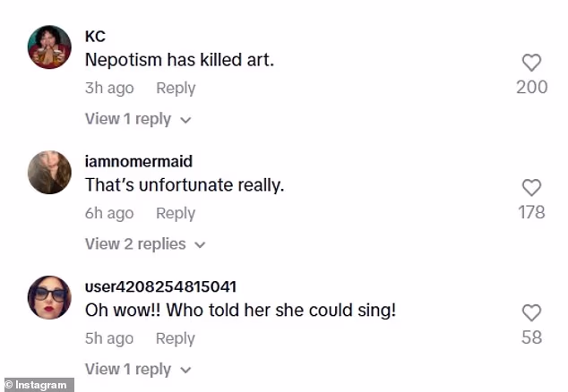Click the '3h ago' timestamp
Screen dimensions: 568x392
[109, 88]
